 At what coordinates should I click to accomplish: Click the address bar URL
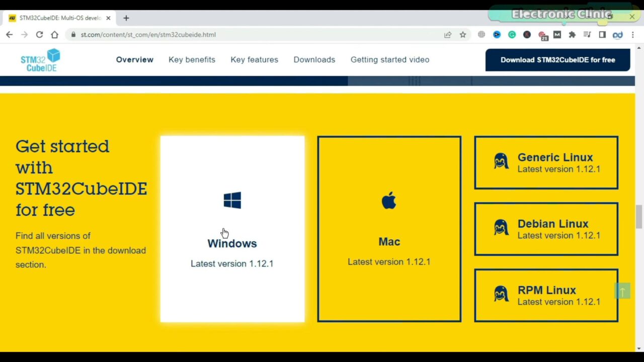pos(148,35)
